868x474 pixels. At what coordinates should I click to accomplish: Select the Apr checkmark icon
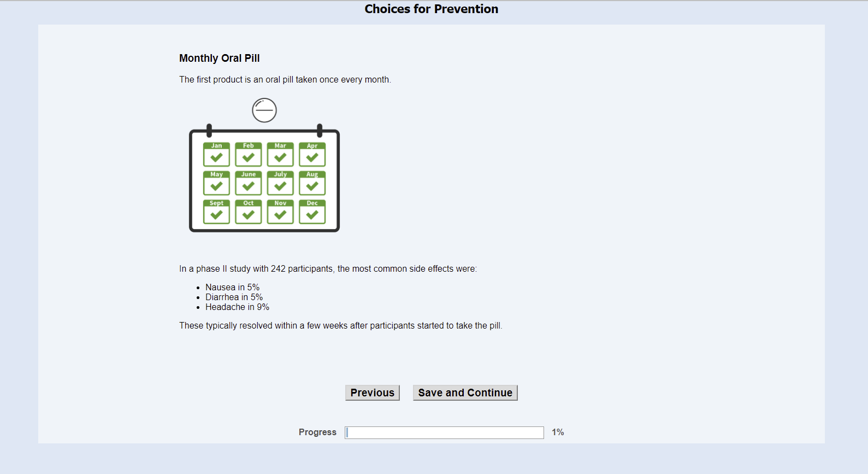pyautogui.click(x=312, y=155)
